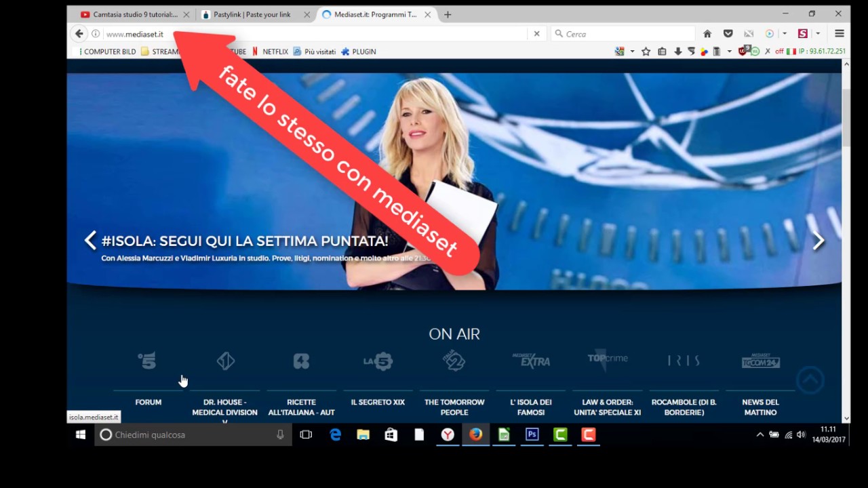
Task: Open a new tab with plus button
Action: pyautogui.click(x=448, y=14)
